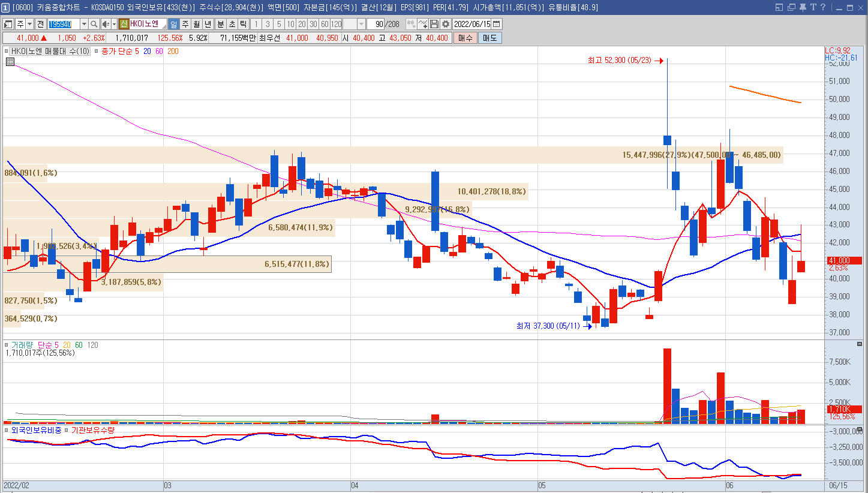Click the date field 2022/06/15

(473, 24)
